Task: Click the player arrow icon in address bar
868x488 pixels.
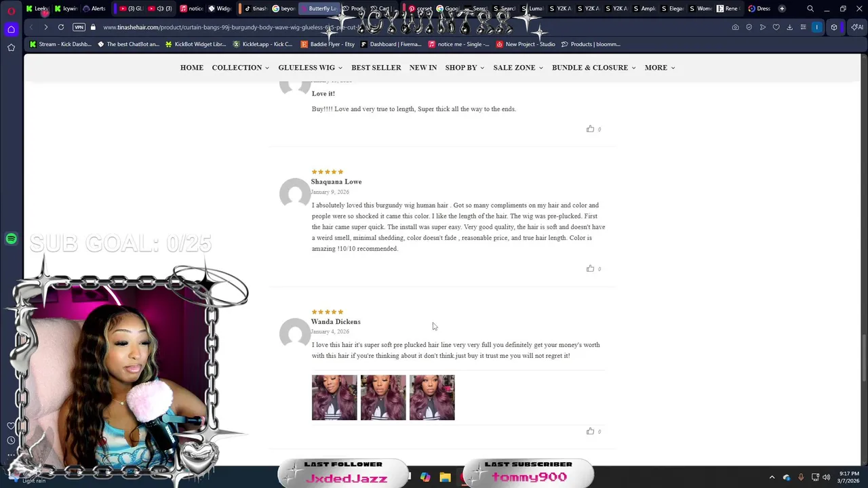Action: (x=762, y=27)
